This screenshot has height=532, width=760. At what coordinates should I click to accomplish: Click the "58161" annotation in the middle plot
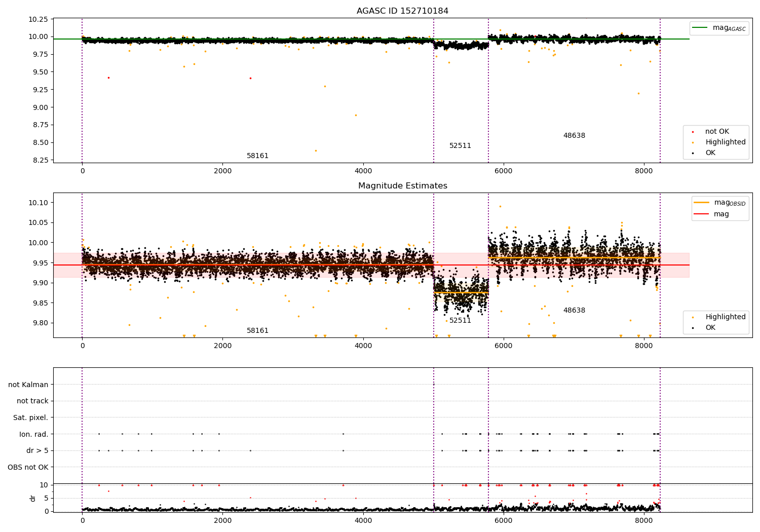click(257, 331)
